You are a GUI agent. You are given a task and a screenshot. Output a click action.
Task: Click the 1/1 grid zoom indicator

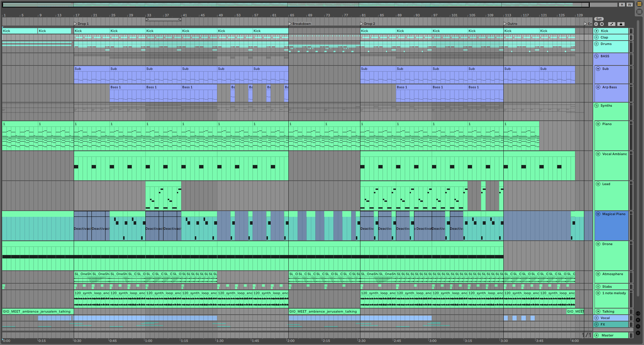586,335
